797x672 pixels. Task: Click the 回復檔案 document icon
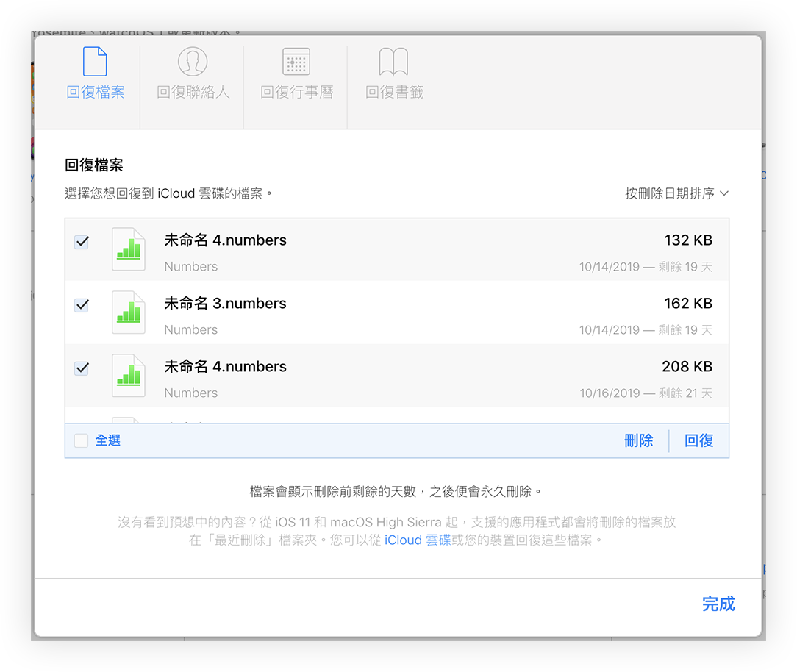coord(95,62)
